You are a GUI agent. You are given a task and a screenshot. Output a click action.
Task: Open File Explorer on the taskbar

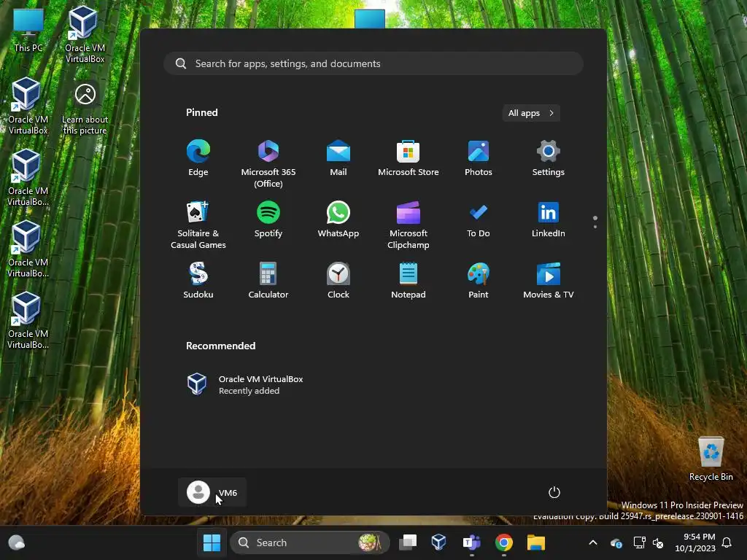(x=536, y=542)
